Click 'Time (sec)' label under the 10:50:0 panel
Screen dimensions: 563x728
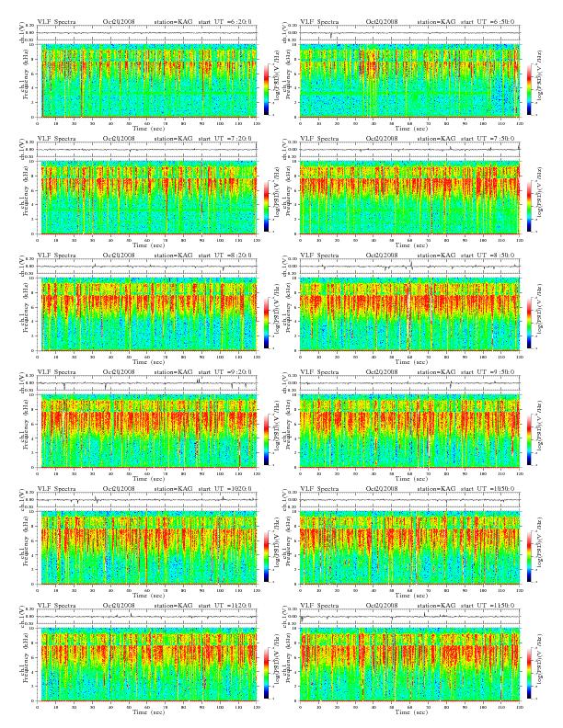tap(411, 596)
